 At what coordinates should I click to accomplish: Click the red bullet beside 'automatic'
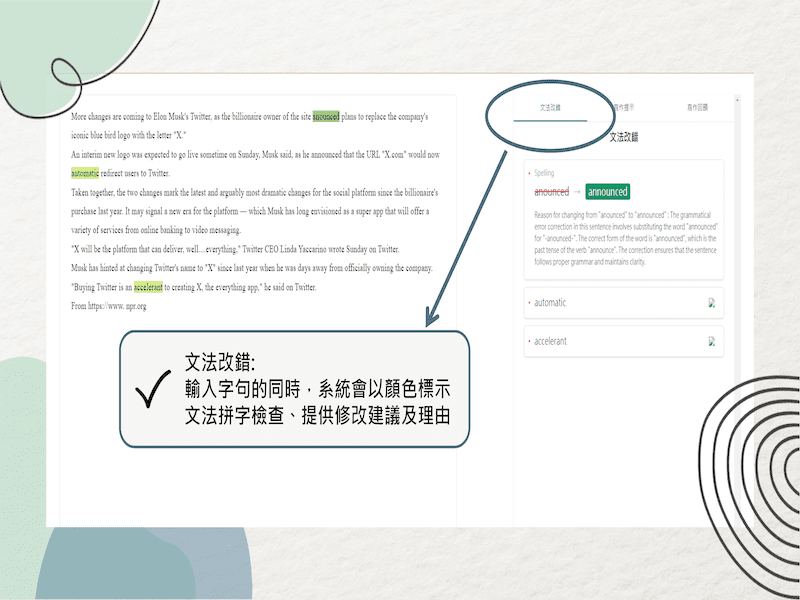(x=529, y=303)
